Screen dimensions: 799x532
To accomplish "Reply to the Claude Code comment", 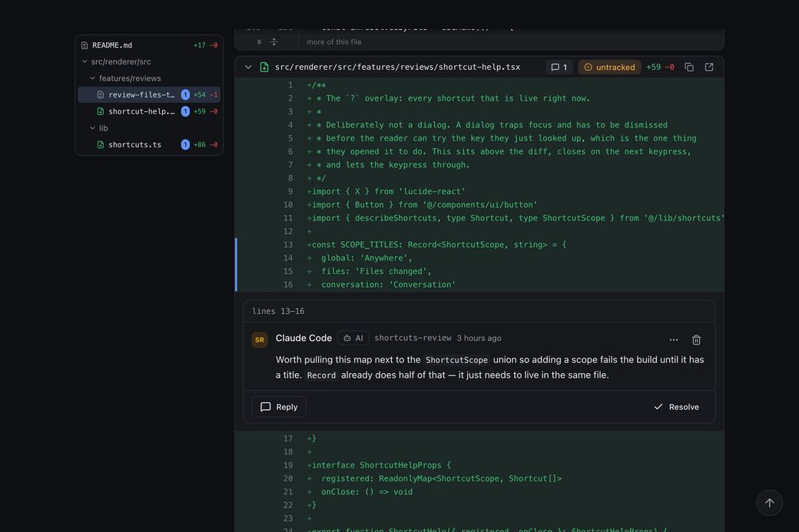I will tap(279, 407).
